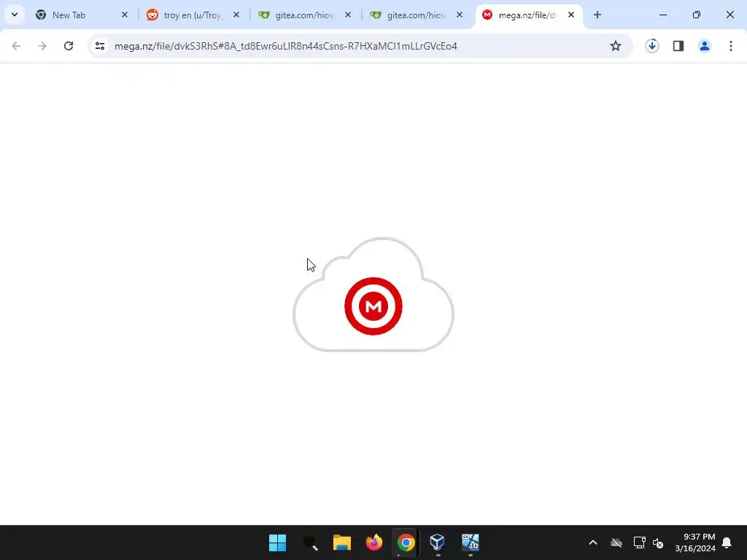Go forward to next page
Image resolution: width=747 pixels, height=560 pixels.
(42, 46)
